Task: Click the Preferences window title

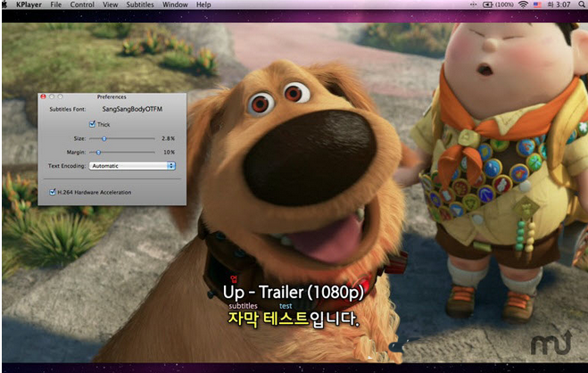Action: 112,96
